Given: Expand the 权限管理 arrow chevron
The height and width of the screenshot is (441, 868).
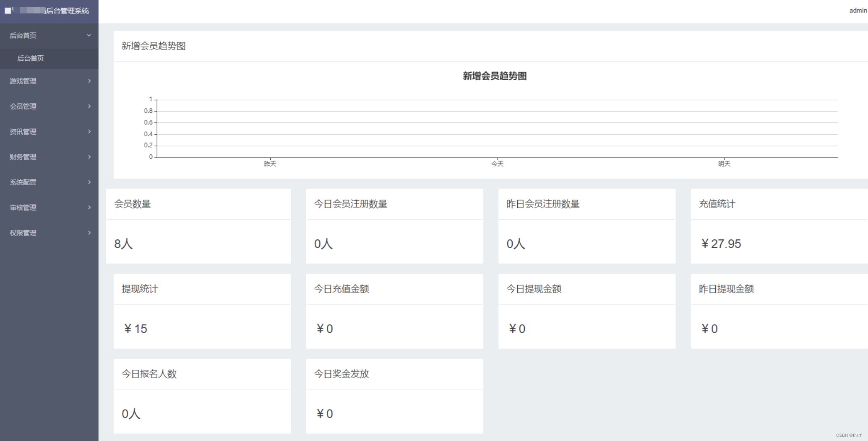Looking at the screenshot, I should point(89,233).
